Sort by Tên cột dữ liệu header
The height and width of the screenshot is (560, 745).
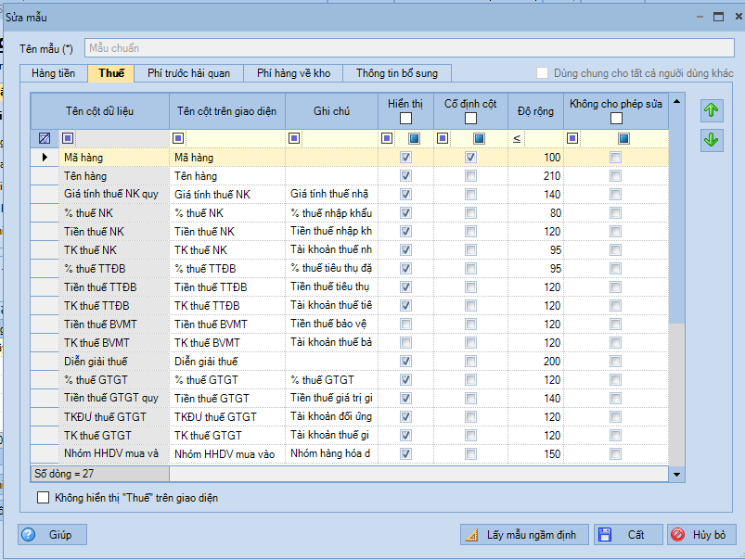click(x=100, y=111)
